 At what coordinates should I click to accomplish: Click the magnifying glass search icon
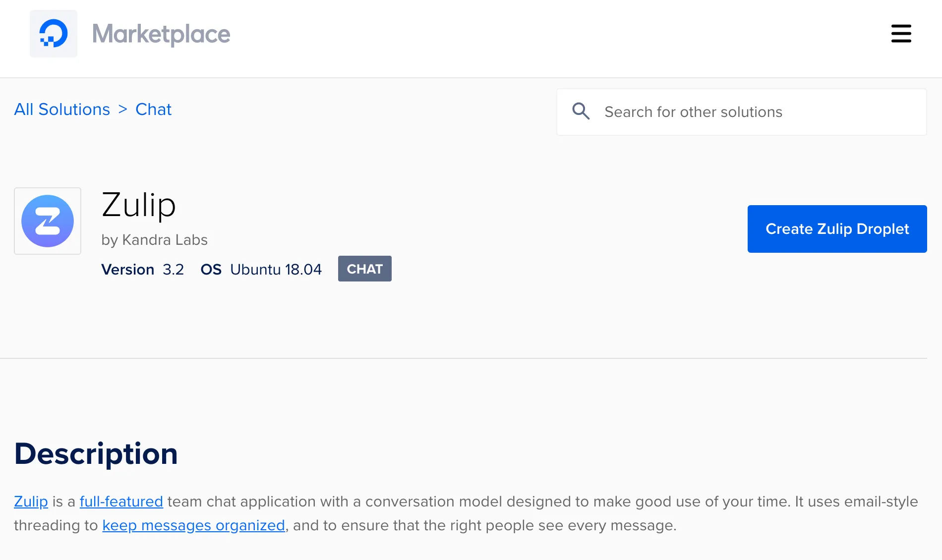(581, 112)
